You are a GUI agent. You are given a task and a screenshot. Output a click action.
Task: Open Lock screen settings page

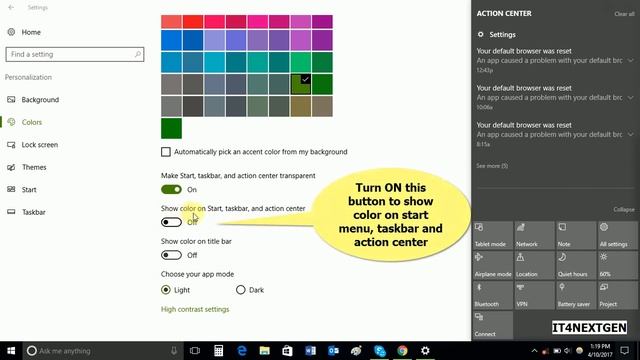point(40,144)
